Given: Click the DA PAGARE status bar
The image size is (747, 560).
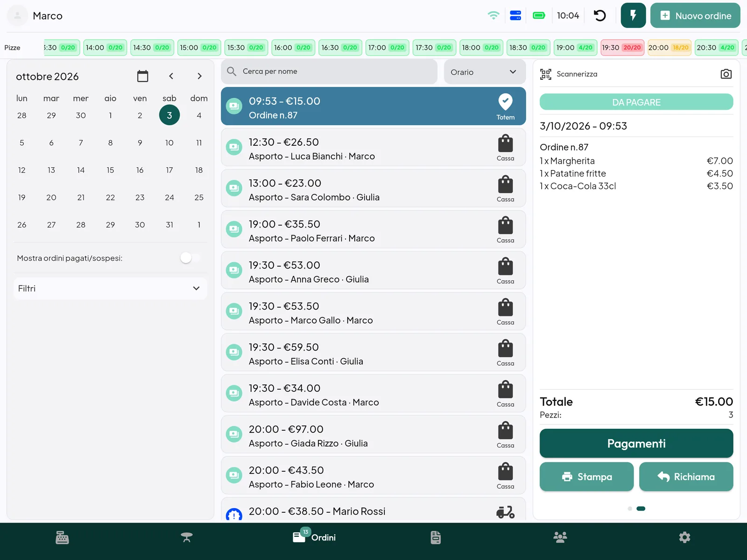Looking at the screenshot, I should pos(636,102).
